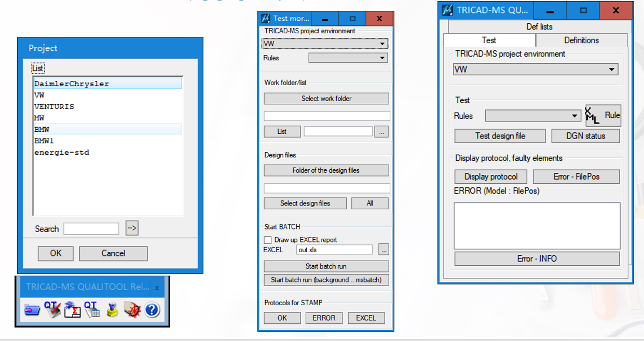Open the blue help question mark icon
This screenshot has height=341, width=644.
coord(152,310)
